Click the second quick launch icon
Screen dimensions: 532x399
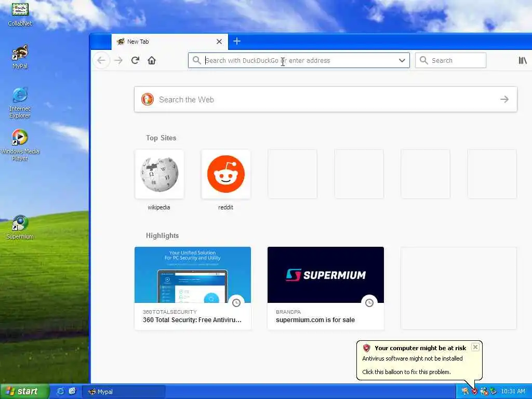point(72,391)
